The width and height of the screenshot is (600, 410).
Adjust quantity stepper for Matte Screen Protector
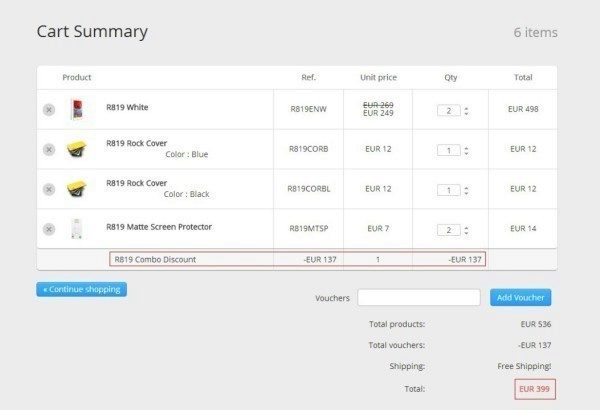466,230
